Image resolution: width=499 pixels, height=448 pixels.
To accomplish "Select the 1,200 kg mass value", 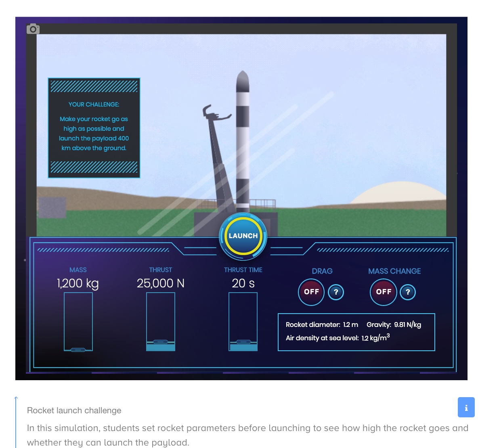I will click(78, 283).
